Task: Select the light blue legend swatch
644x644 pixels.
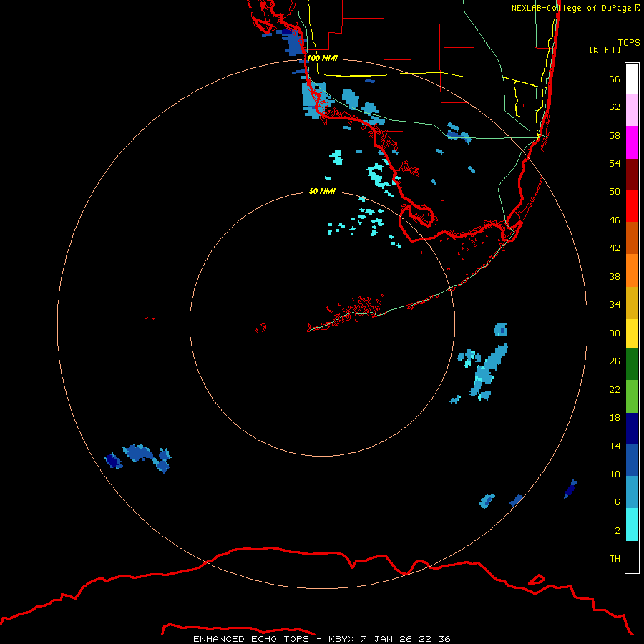Action: click(x=632, y=492)
